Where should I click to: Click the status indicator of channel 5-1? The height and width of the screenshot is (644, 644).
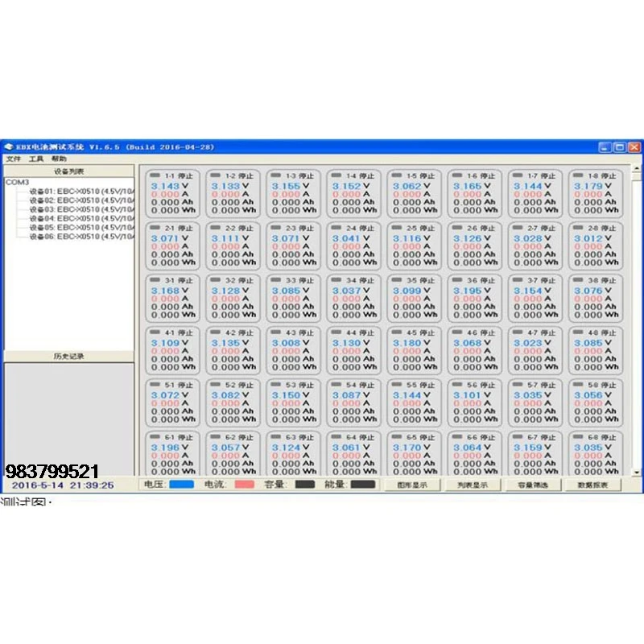pos(155,385)
